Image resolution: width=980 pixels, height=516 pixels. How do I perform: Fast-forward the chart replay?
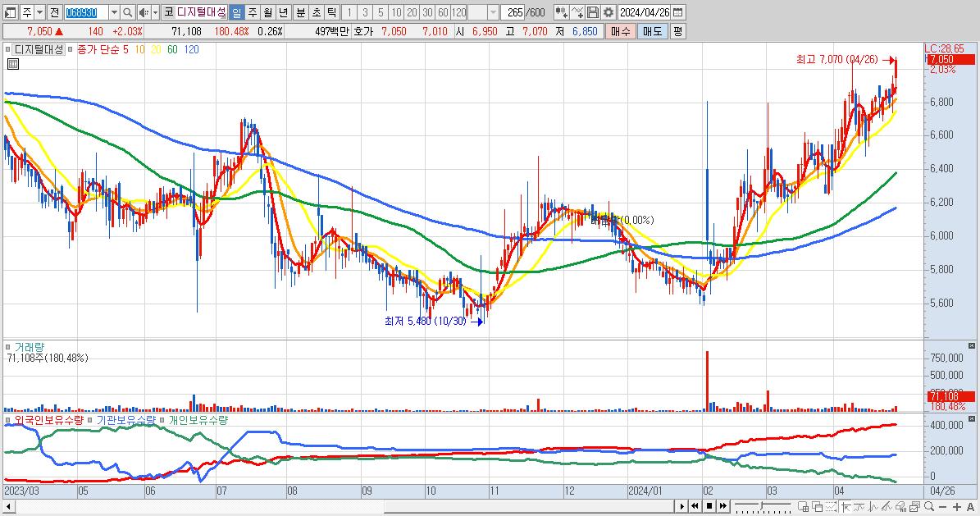pyautogui.click(x=723, y=506)
